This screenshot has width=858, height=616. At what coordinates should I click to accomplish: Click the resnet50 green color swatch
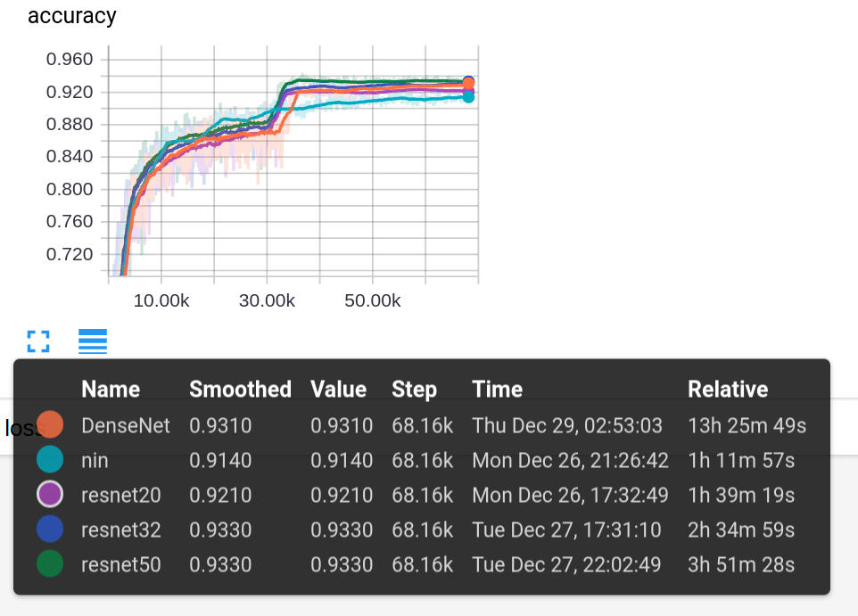pos(50,564)
